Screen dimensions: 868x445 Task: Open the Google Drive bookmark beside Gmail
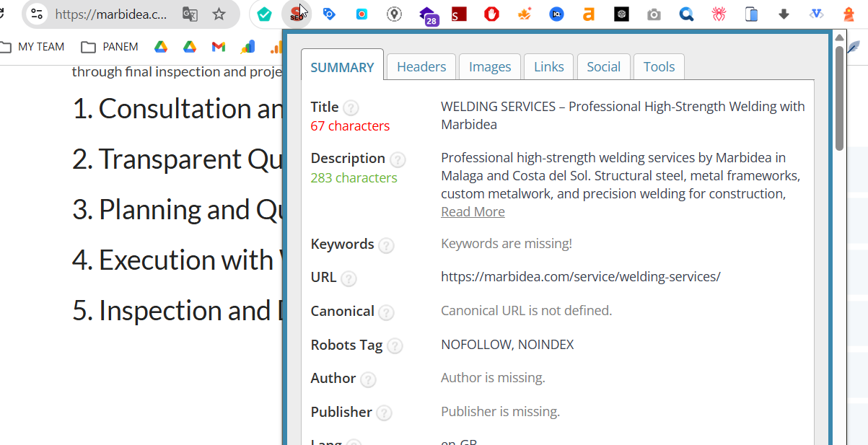[x=190, y=47]
